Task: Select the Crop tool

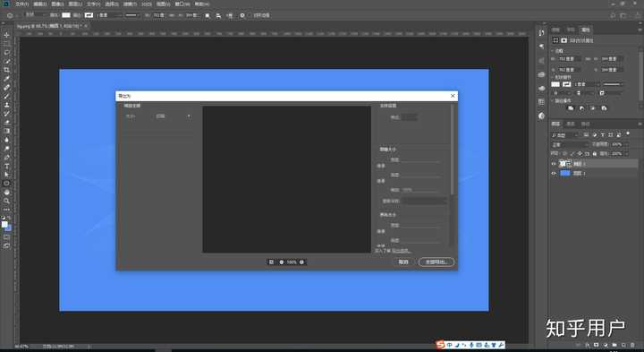Action: tap(6, 71)
